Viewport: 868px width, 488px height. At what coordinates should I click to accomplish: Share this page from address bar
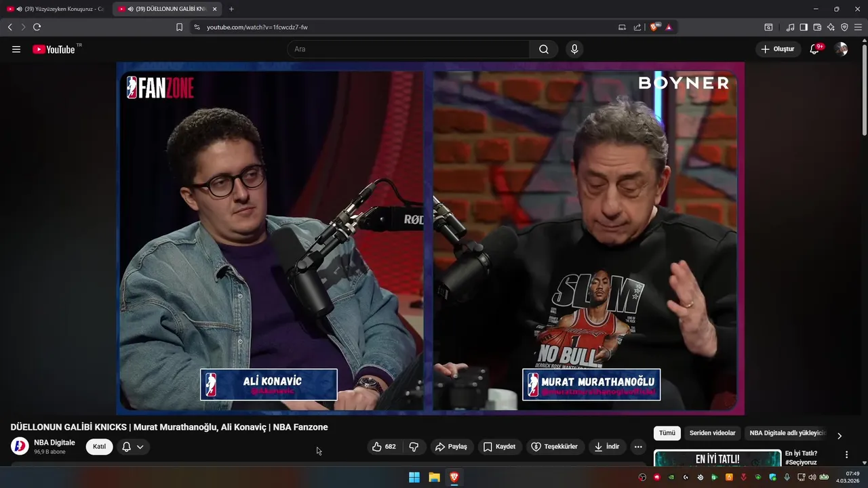pyautogui.click(x=637, y=27)
